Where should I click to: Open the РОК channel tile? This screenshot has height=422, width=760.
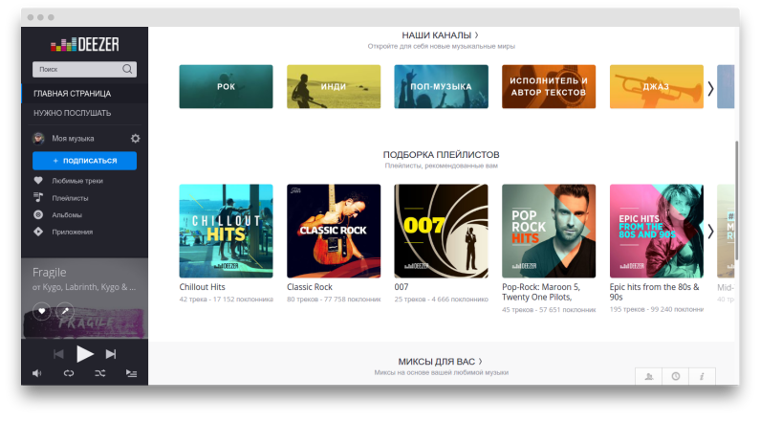click(x=226, y=87)
